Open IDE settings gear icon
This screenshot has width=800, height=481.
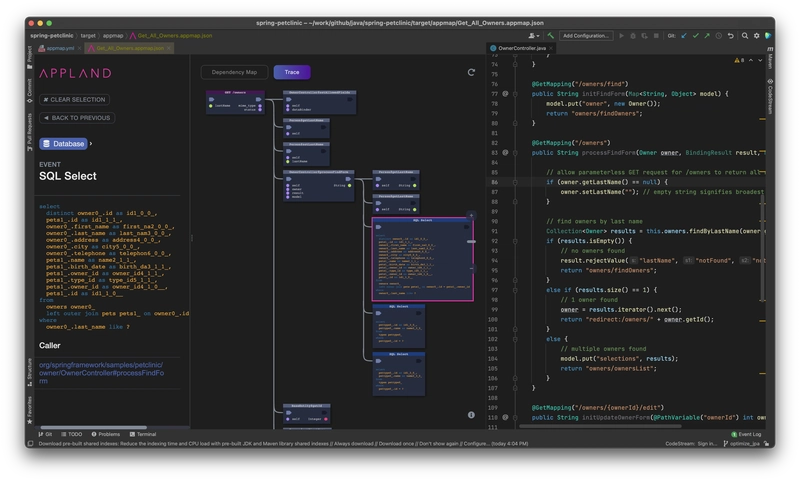(757, 36)
